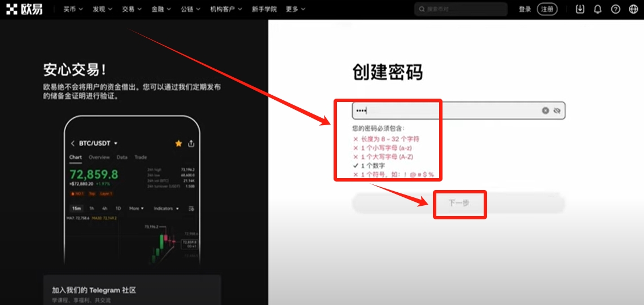This screenshot has width=644, height=305.
Task: Open the 机构客户 menu
Action: tap(226, 9)
